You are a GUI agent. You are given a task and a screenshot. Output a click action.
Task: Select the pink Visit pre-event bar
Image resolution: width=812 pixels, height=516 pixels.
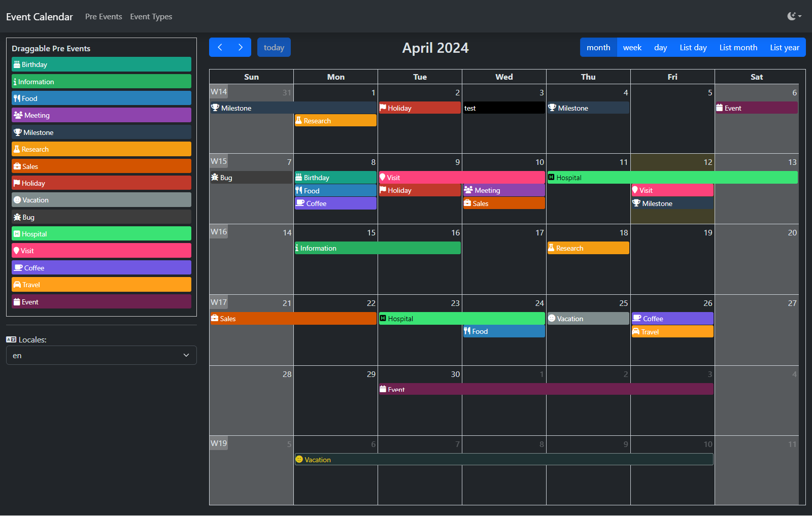point(101,251)
